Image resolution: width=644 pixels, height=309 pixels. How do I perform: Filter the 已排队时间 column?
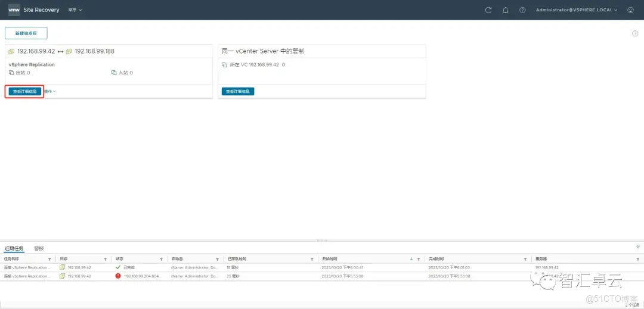tap(312, 260)
